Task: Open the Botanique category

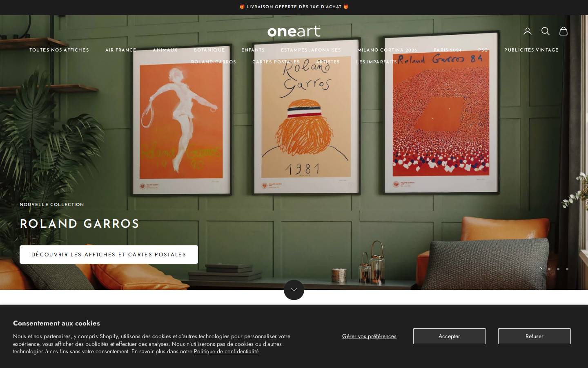Action: pos(209,50)
